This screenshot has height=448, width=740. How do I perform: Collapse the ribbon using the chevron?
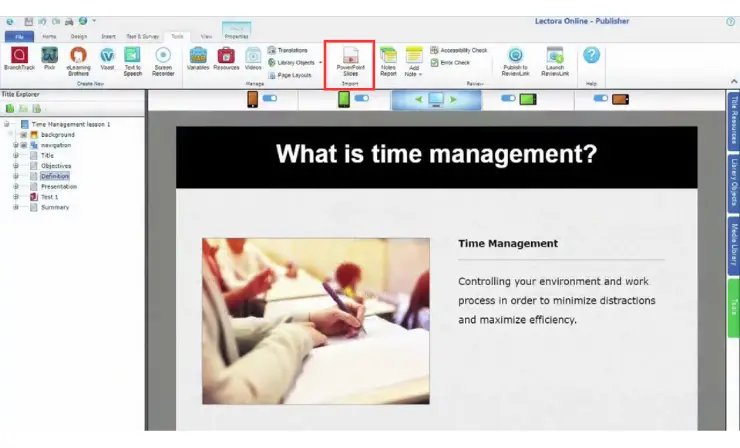(734, 82)
